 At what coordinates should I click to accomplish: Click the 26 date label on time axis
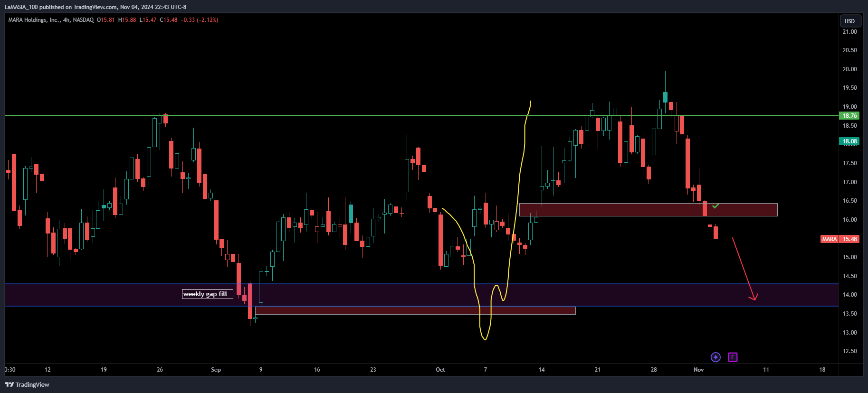(160, 370)
